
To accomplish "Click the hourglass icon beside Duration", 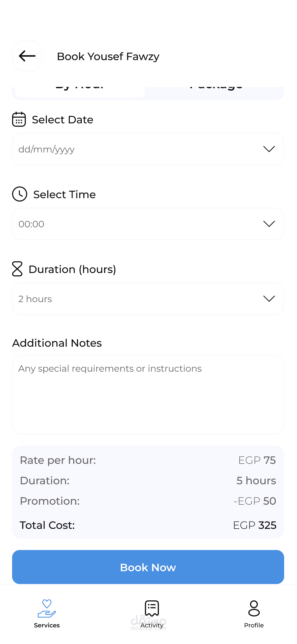I will 17,269.
